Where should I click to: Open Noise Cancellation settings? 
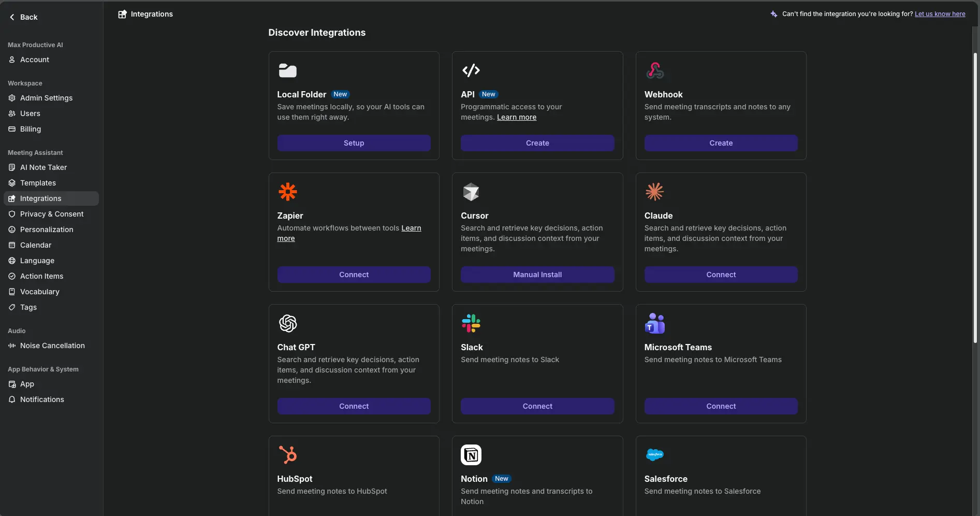(51, 346)
